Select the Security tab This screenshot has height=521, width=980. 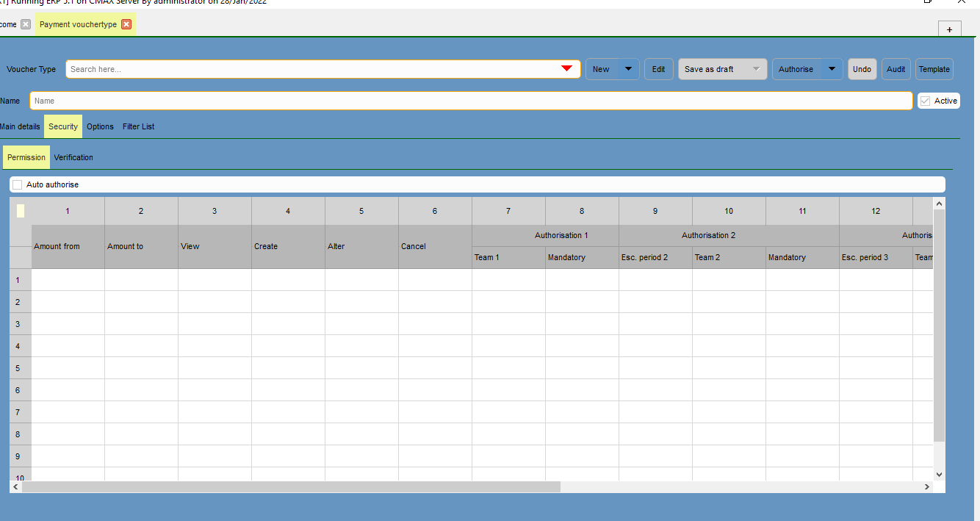point(63,126)
